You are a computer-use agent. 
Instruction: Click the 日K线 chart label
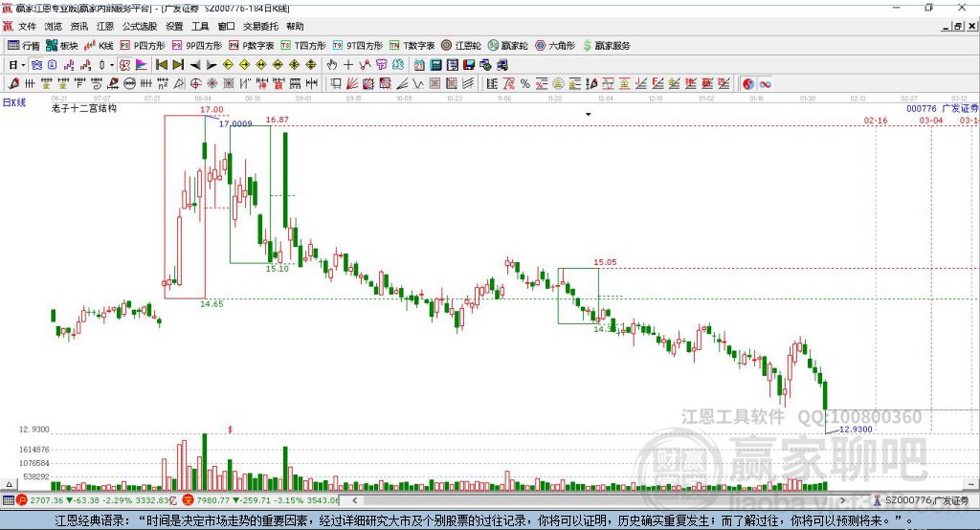(x=14, y=102)
